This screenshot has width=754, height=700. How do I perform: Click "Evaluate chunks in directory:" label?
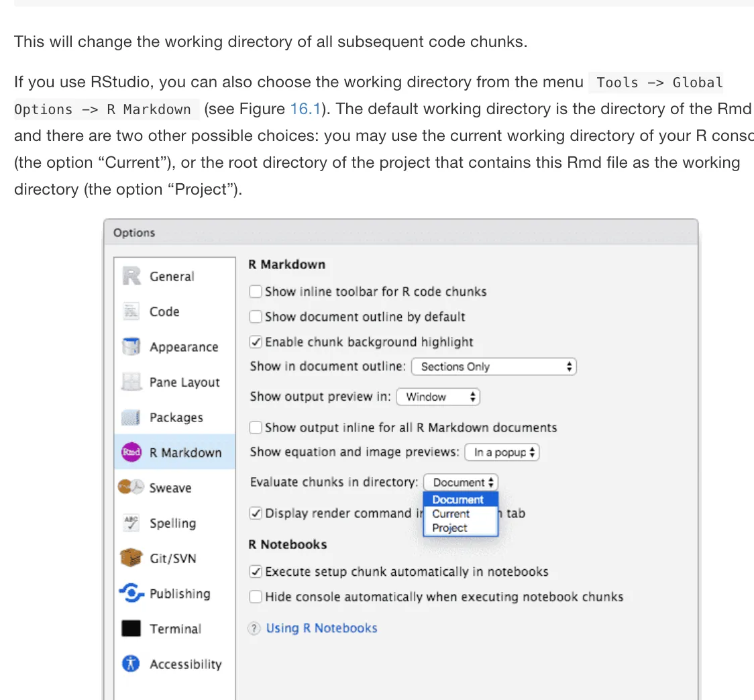coord(333,482)
